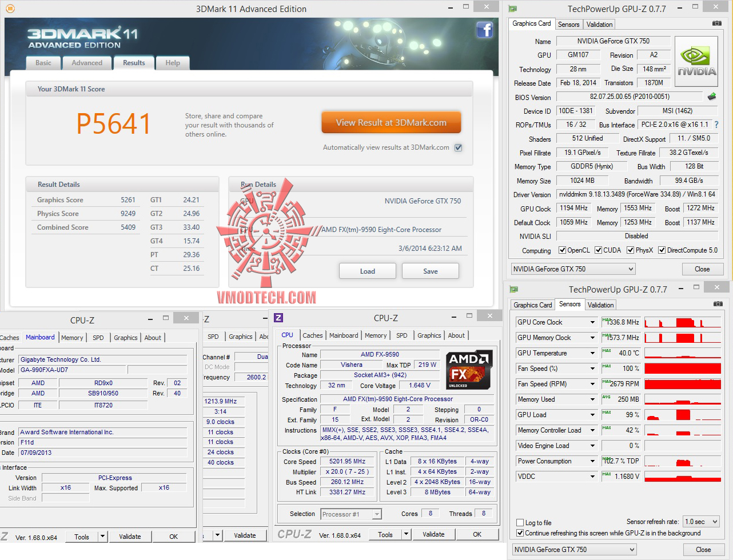Click the AMD FX Unlocked logo in CPU-Z
This screenshot has height=560, width=733.
click(469, 370)
